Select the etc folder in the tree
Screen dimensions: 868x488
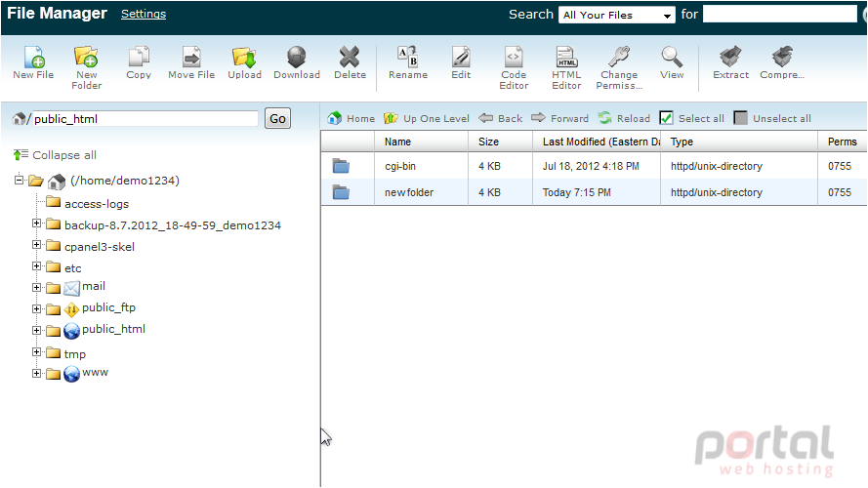click(x=73, y=268)
